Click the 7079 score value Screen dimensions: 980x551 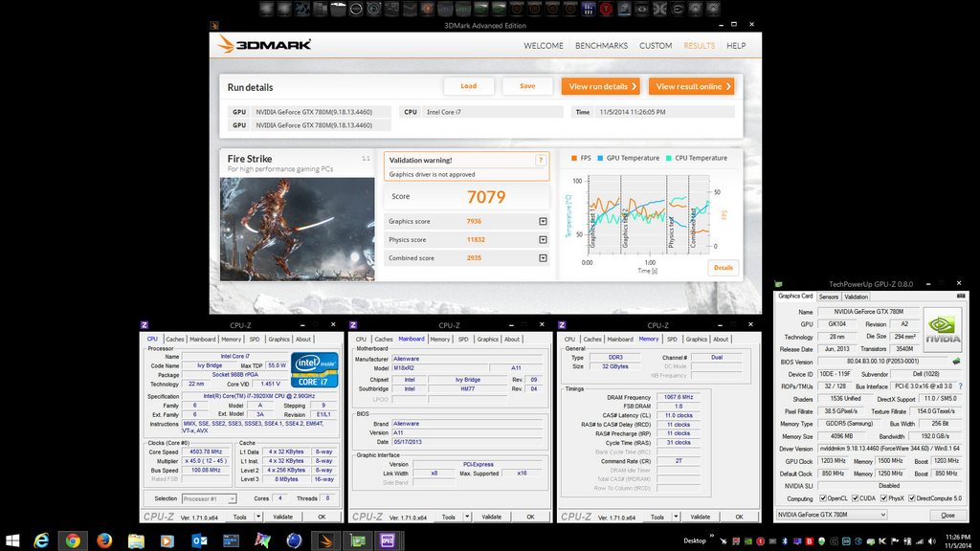pyautogui.click(x=486, y=197)
